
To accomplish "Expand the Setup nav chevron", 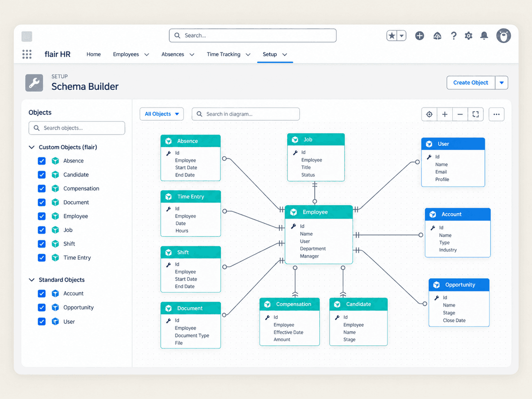I will click(285, 54).
